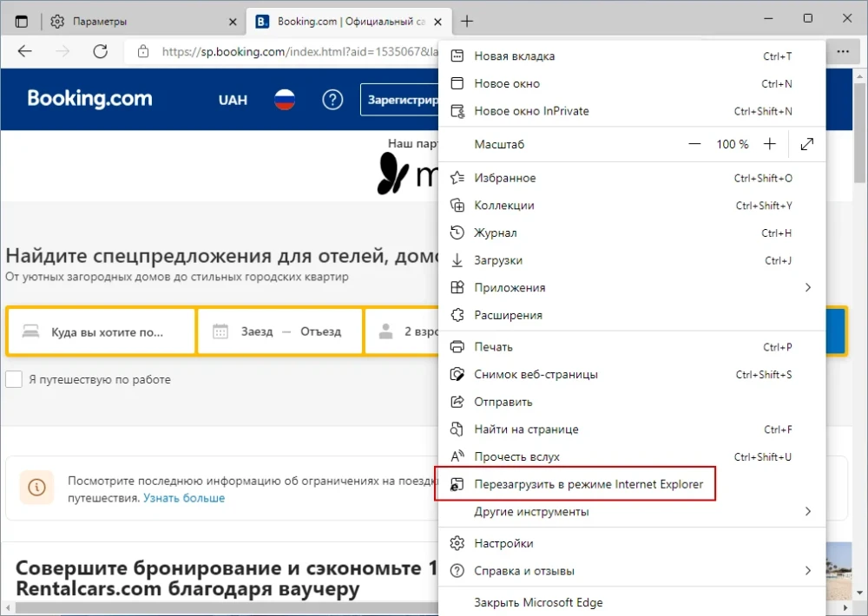The image size is (868, 616).
Task: Click the 'Узнать больше' link
Action: (x=184, y=498)
